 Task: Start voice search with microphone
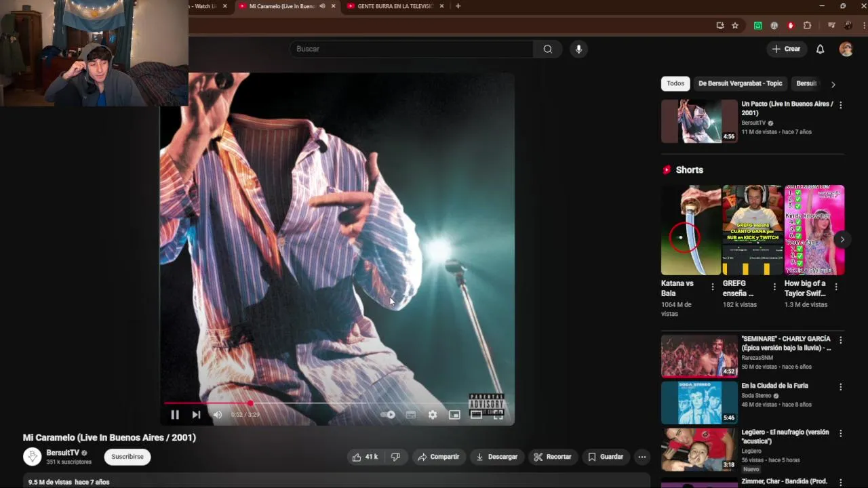pyautogui.click(x=578, y=49)
